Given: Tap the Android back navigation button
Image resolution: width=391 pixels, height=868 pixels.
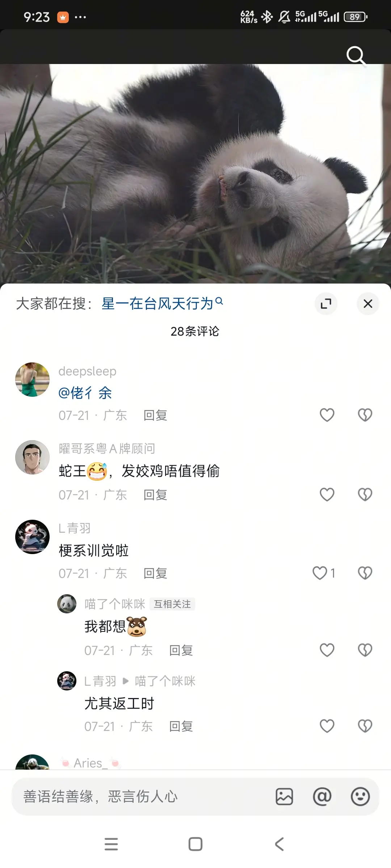Looking at the screenshot, I should point(279,844).
